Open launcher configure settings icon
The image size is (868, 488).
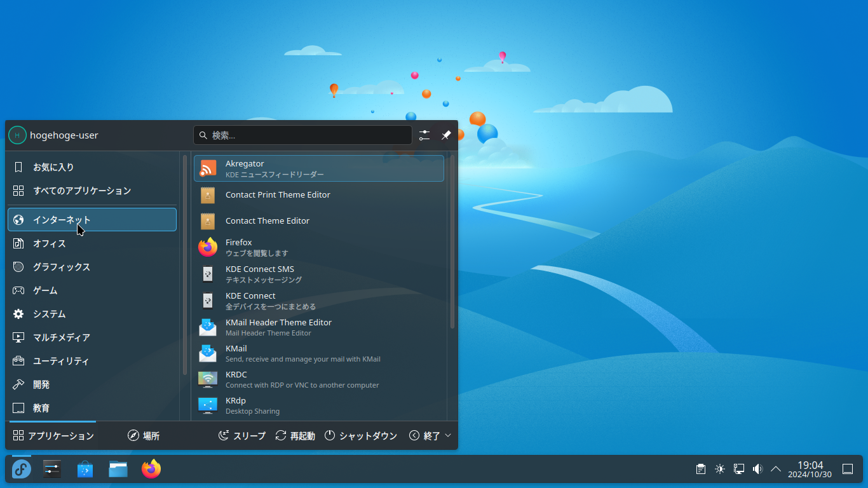coord(424,135)
